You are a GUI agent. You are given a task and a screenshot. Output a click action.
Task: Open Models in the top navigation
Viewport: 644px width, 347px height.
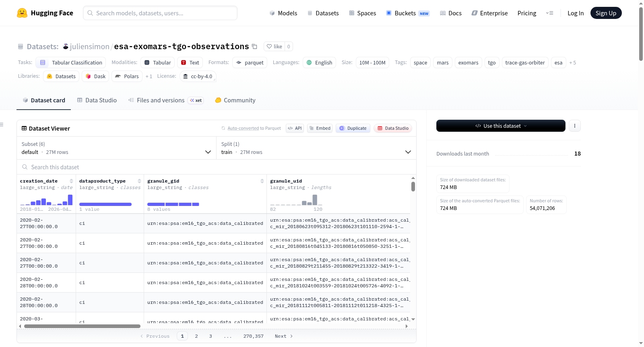coord(283,13)
